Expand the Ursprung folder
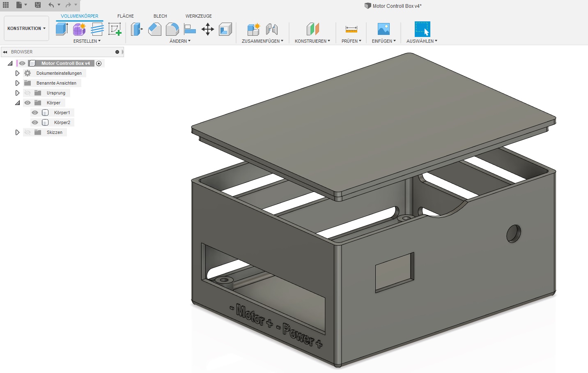 [17, 93]
